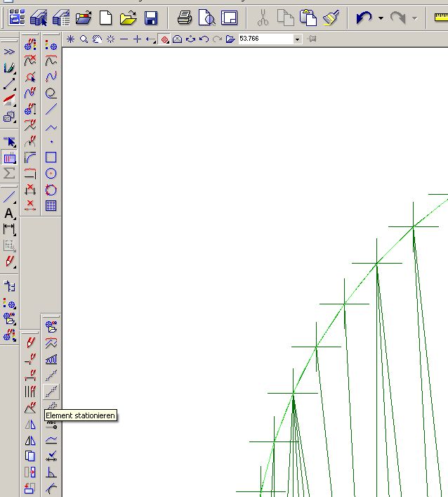Click the double chevron expand icon

click(x=9, y=51)
